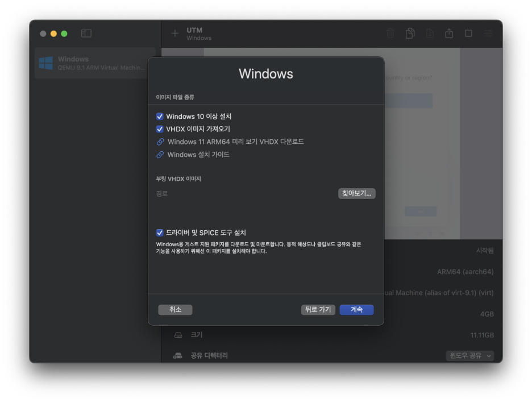The image size is (532, 402).
Task: Click the green maximize window button
Action: 64,34
